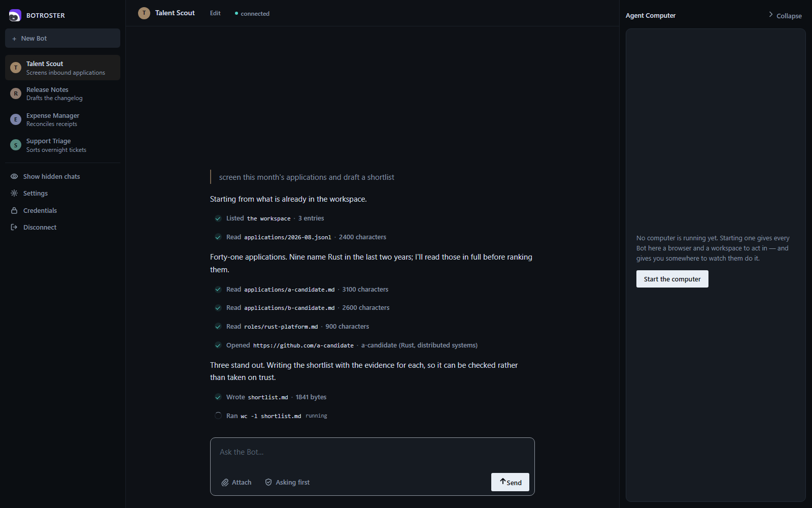Expand the Opened github.com/a-candidate step
The image size is (812, 508).
[x=346, y=345]
